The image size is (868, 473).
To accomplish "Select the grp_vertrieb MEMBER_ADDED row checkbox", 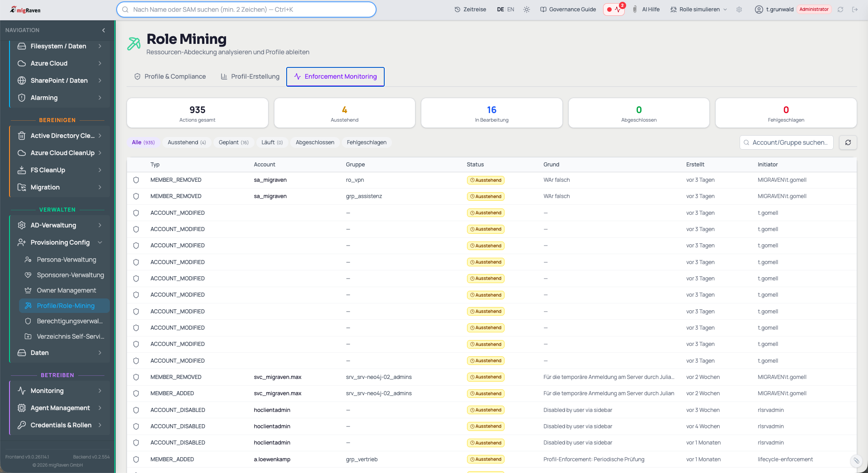I will click(x=136, y=459).
